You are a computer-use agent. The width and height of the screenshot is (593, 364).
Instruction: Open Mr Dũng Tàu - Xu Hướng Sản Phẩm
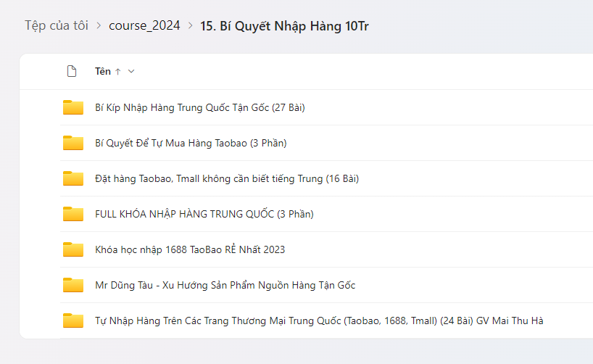(x=225, y=285)
